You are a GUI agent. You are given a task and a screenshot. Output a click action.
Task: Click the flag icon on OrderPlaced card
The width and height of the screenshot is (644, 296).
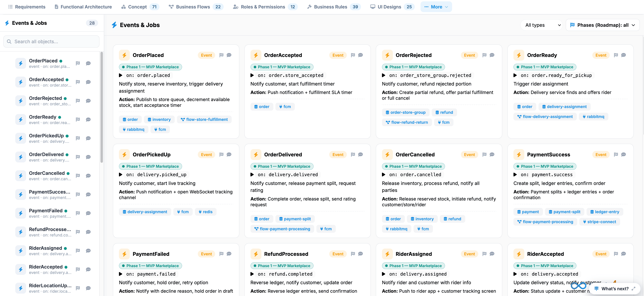(221, 55)
